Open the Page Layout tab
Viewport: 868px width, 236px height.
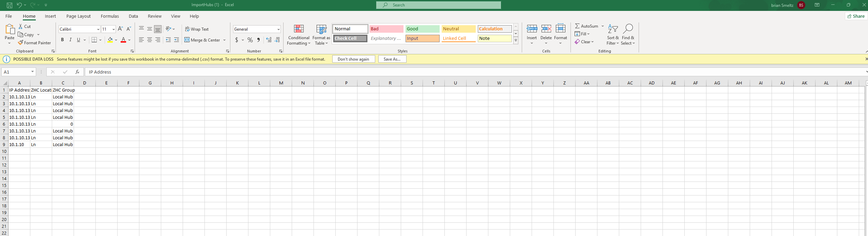[78, 16]
